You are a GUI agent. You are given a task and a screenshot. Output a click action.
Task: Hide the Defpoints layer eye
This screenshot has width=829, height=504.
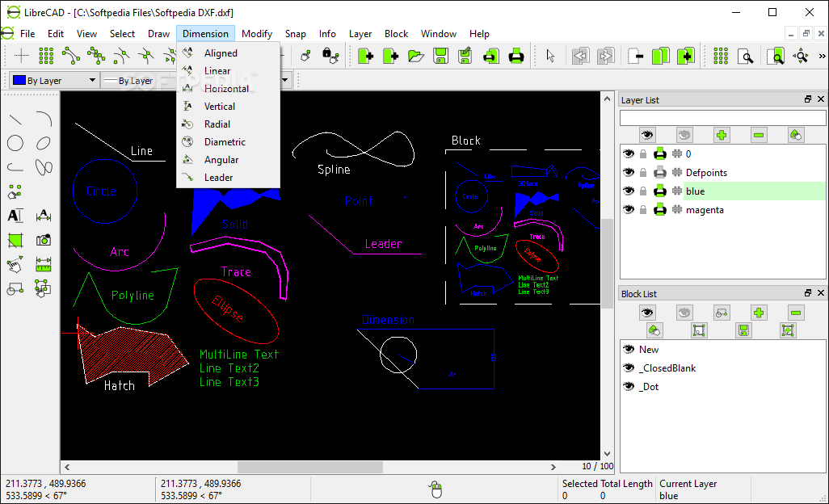[629, 172]
